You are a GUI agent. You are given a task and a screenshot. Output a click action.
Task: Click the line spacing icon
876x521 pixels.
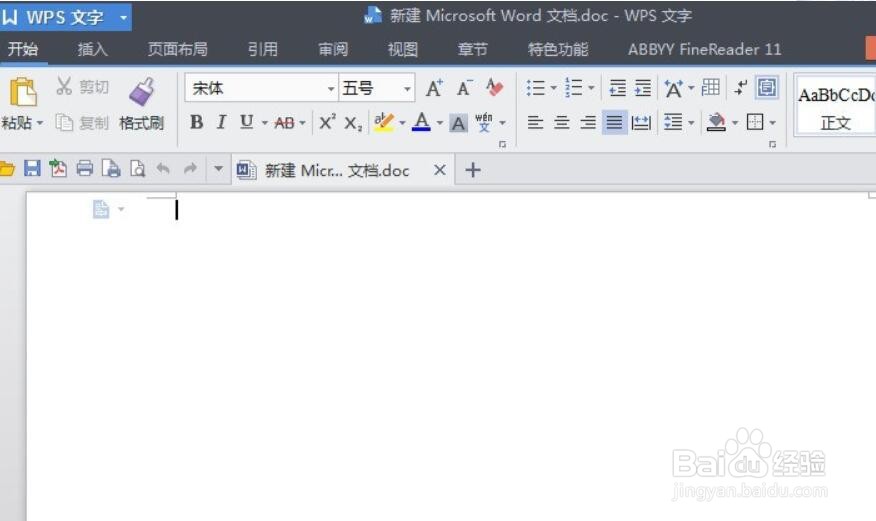click(673, 122)
